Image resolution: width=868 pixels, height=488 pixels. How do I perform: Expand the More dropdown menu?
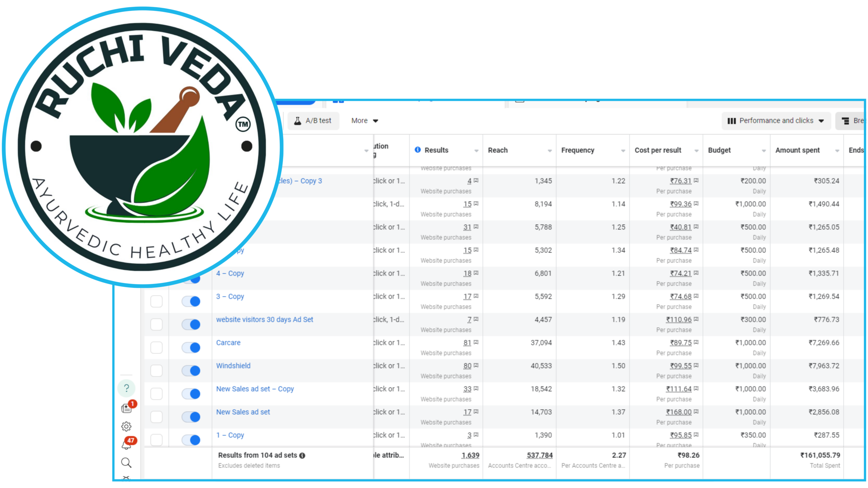click(364, 121)
